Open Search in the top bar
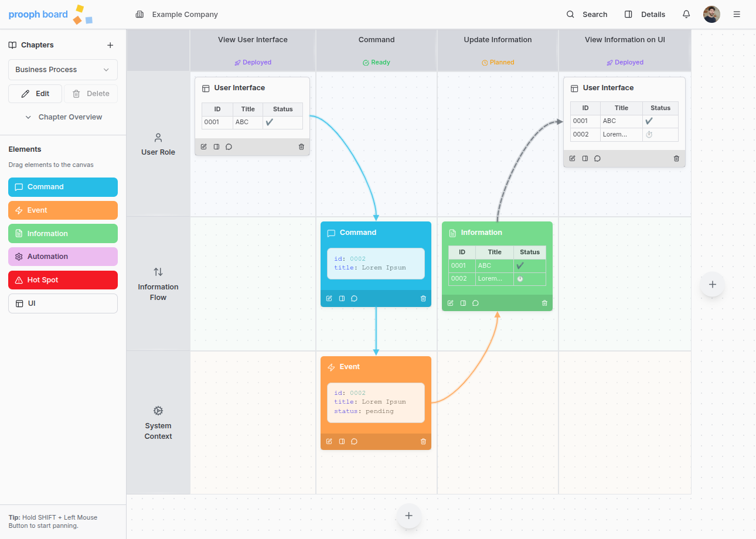 pyautogui.click(x=587, y=15)
